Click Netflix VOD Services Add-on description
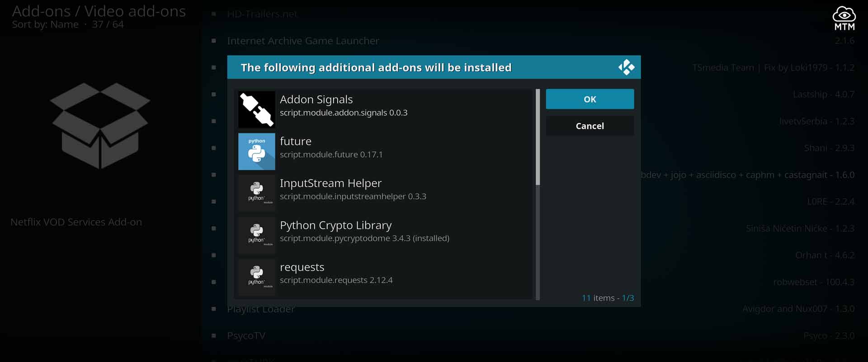 tap(76, 222)
